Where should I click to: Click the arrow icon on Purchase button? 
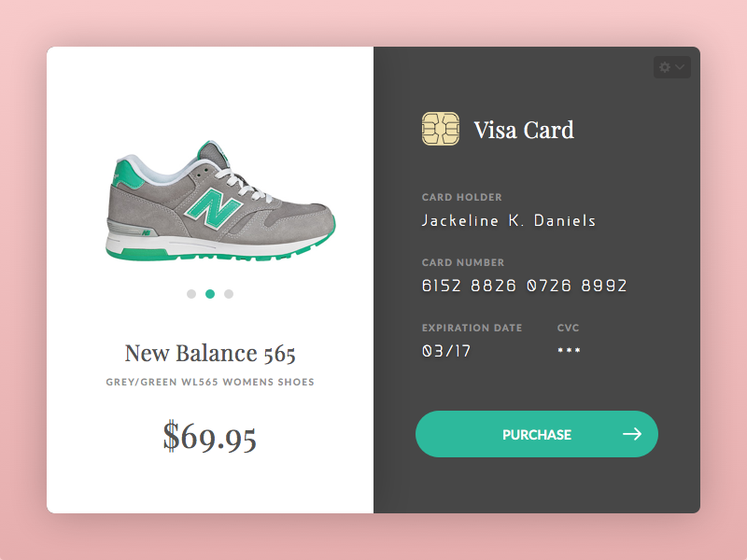(632, 434)
